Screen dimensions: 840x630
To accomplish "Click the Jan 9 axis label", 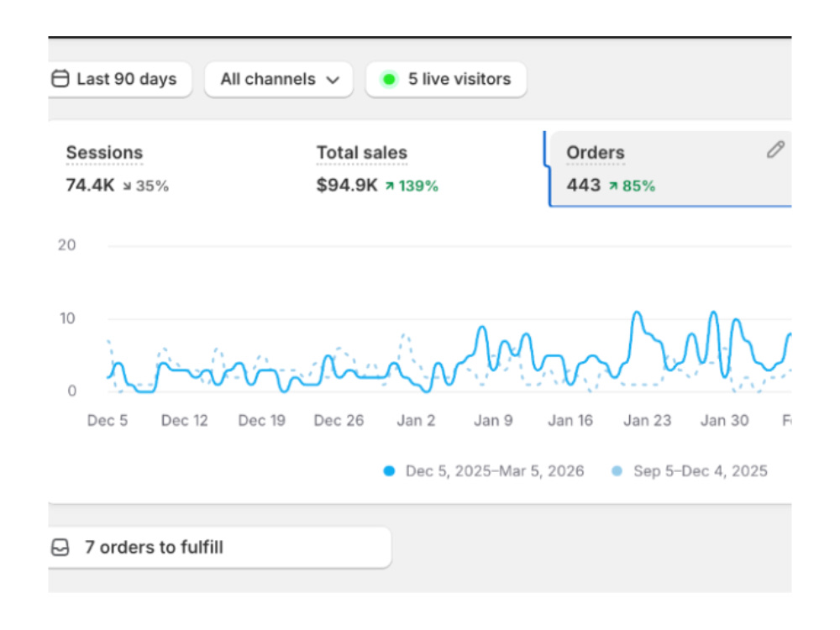I will tap(493, 421).
